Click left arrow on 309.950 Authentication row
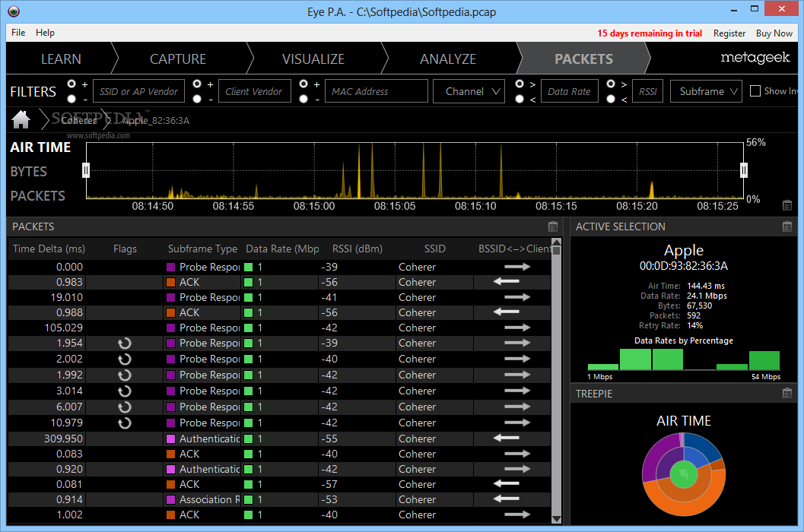This screenshot has height=532, width=804. (506, 439)
